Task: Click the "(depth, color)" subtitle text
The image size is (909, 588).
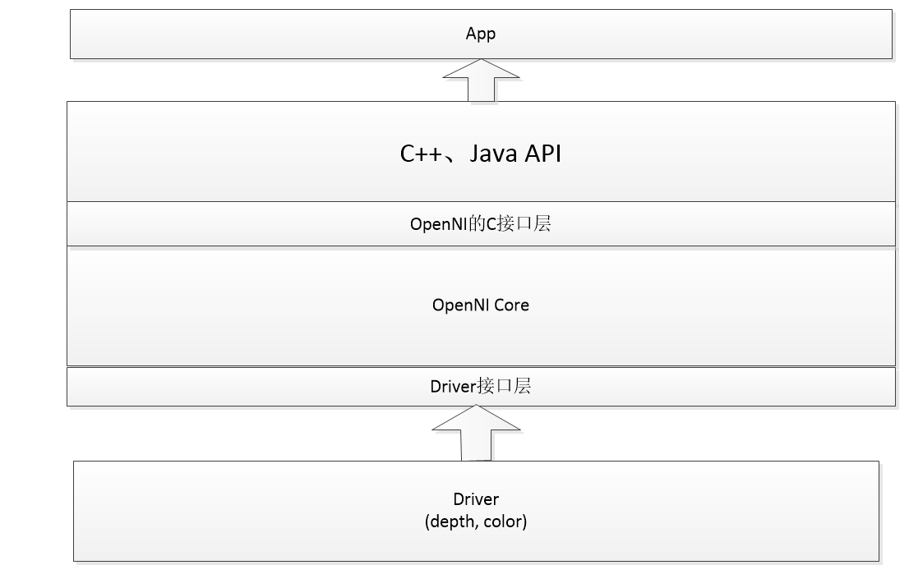Action: point(476,521)
